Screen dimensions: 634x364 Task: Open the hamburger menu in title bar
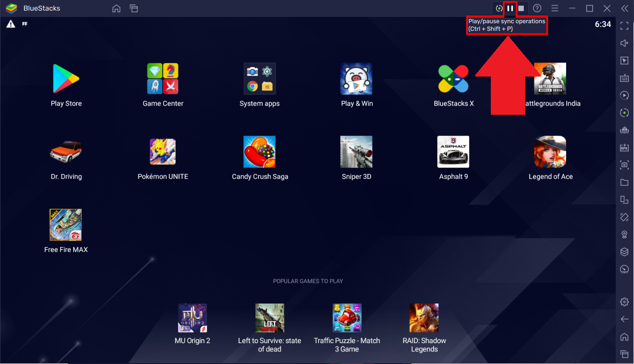pyautogui.click(x=555, y=8)
